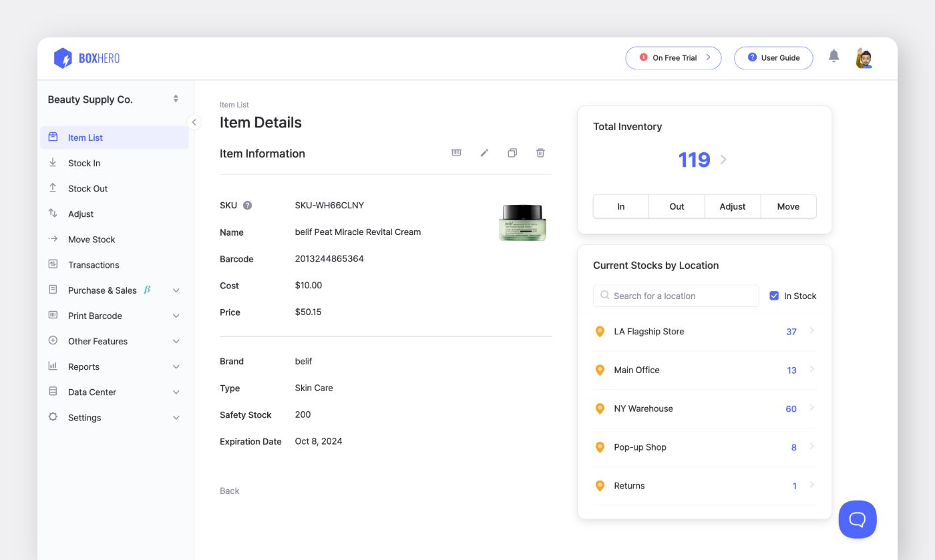935x560 pixels.
Task: Open Pop-up Shop row chevron
Action: tap(811, 447)
